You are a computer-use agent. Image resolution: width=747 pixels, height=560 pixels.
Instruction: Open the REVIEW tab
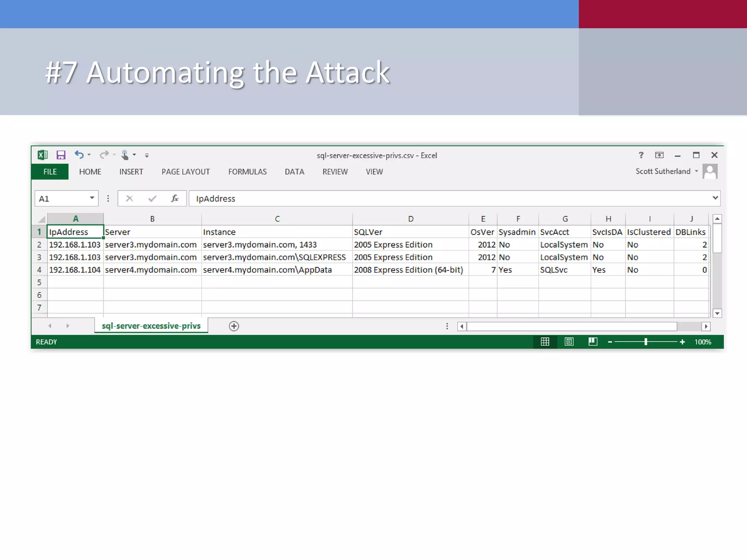(335, 172)
